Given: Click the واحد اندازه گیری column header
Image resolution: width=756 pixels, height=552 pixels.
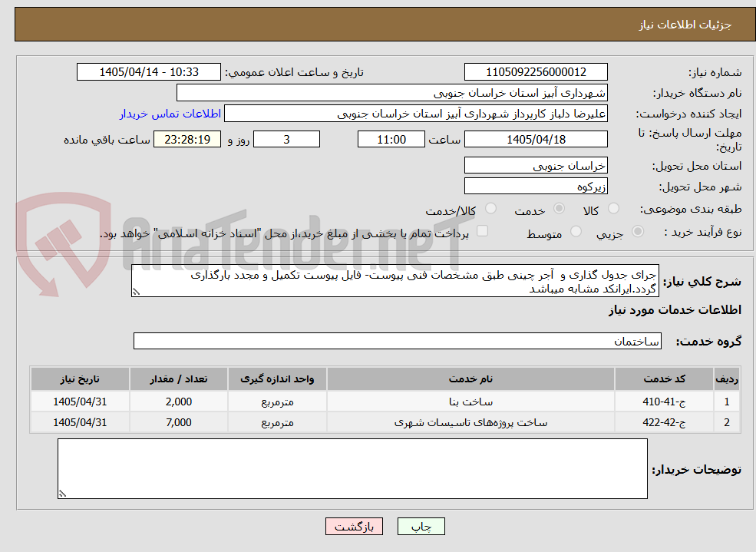Looking at the screenshot, I should (277, 379).
